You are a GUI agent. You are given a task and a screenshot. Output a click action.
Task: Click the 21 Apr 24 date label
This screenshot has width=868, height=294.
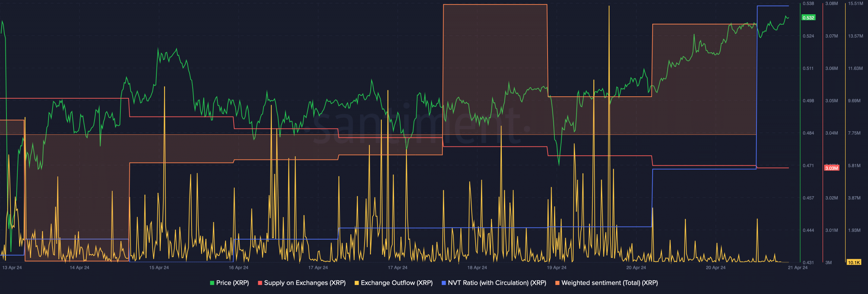(798, 268)
